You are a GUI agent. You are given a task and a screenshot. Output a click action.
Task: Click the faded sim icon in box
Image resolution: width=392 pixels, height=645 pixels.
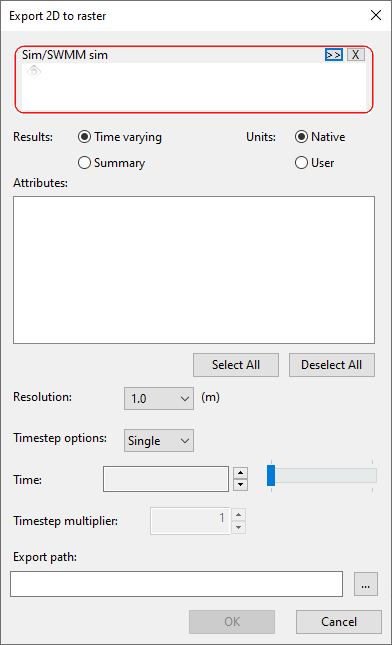click(x=34, y=72)
